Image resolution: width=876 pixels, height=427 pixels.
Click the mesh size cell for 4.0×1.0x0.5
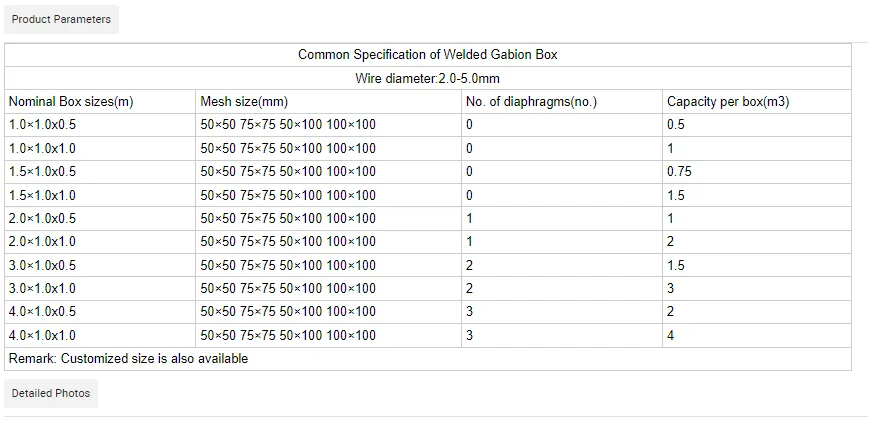(x=288, y=312)
